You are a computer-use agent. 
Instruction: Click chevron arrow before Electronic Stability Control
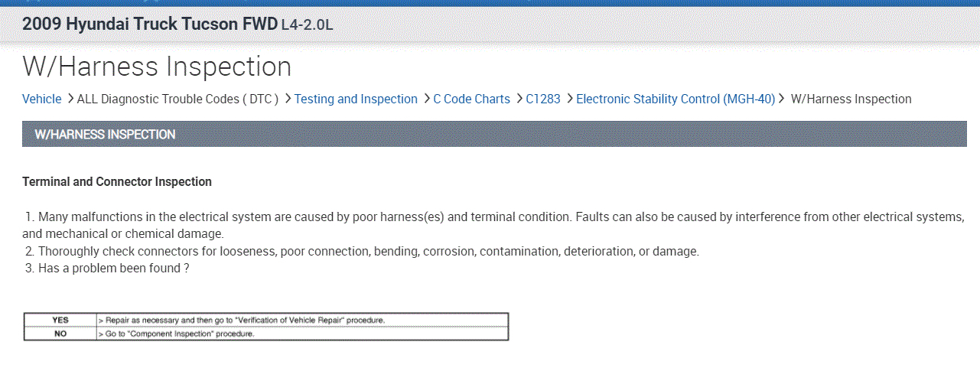[x=569, y=99]
